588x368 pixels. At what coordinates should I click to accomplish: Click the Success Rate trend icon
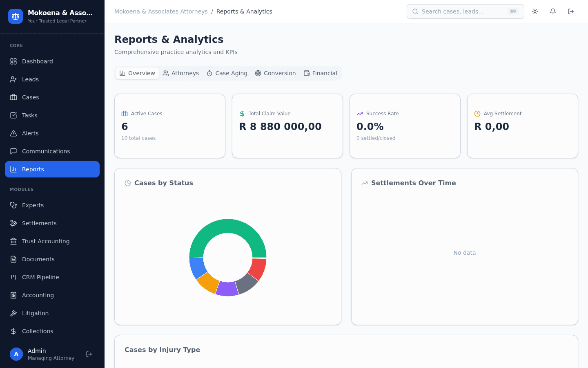point(360,114)
